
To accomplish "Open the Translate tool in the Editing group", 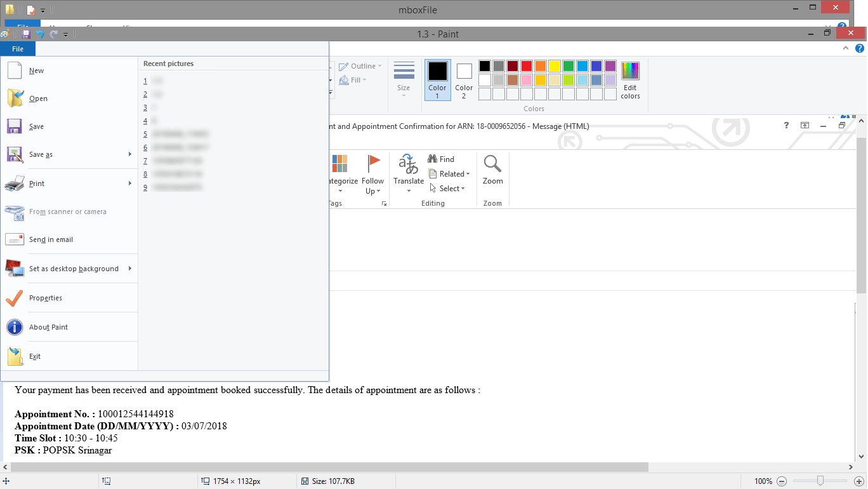I will [408, 166].
